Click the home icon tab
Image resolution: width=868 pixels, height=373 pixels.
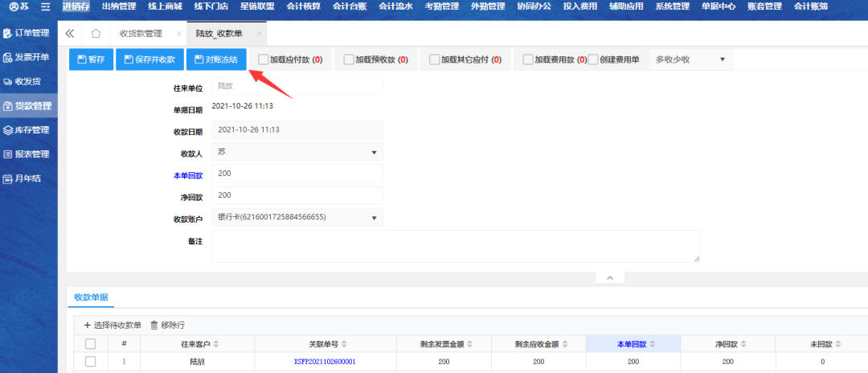coord(96,34)
